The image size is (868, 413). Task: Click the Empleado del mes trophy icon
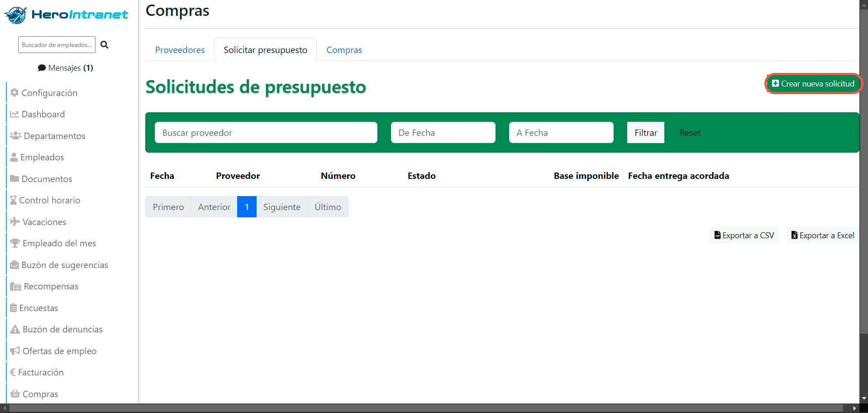pyautogui.click(x=15, y=243)
